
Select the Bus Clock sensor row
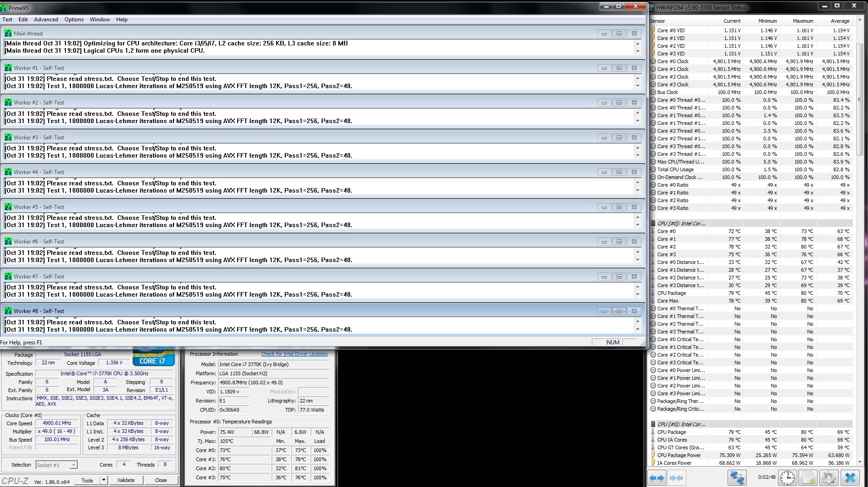tap(751, 92)
